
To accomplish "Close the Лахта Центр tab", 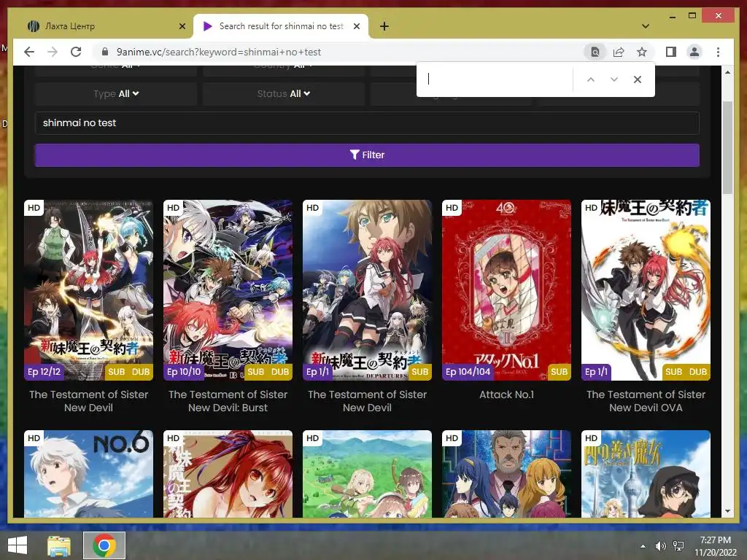I will pyautogui.click(x=182, y=26).
